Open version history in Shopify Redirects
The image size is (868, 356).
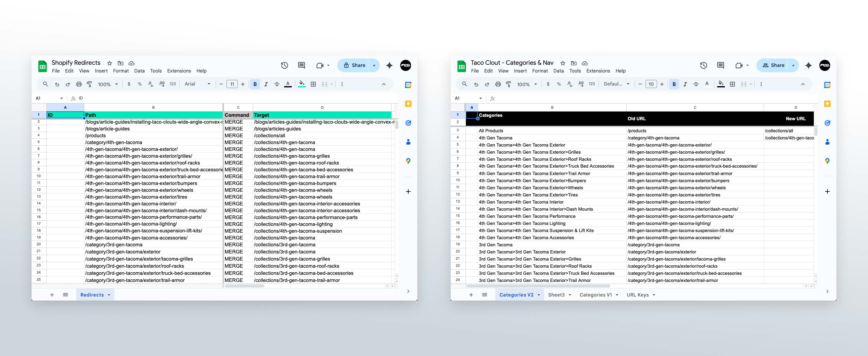284,65
